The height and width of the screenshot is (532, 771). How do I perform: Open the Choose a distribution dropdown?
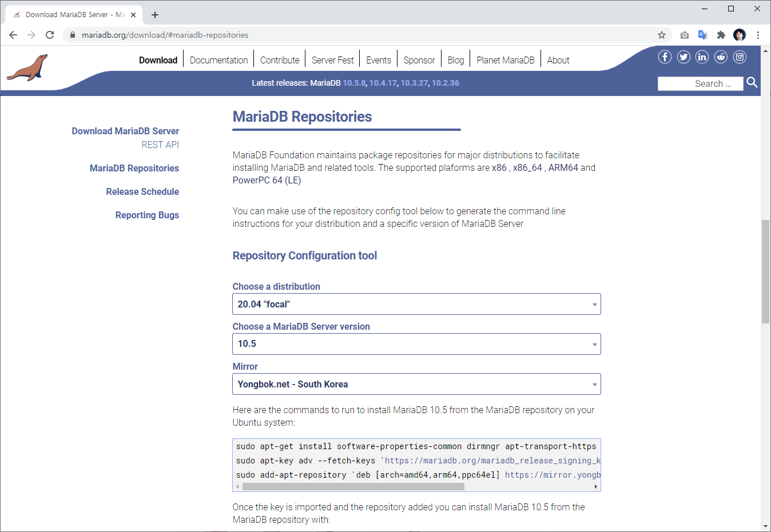416,304
